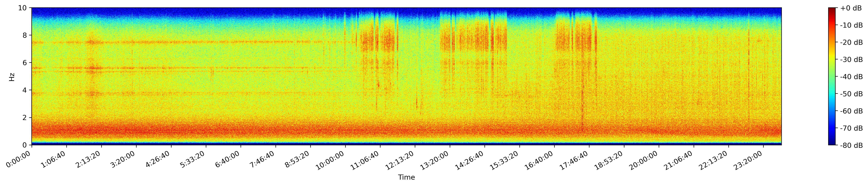Screen dimensions: 868x186
Task: Select the -40 dB colorbar label
Action: 852,77
